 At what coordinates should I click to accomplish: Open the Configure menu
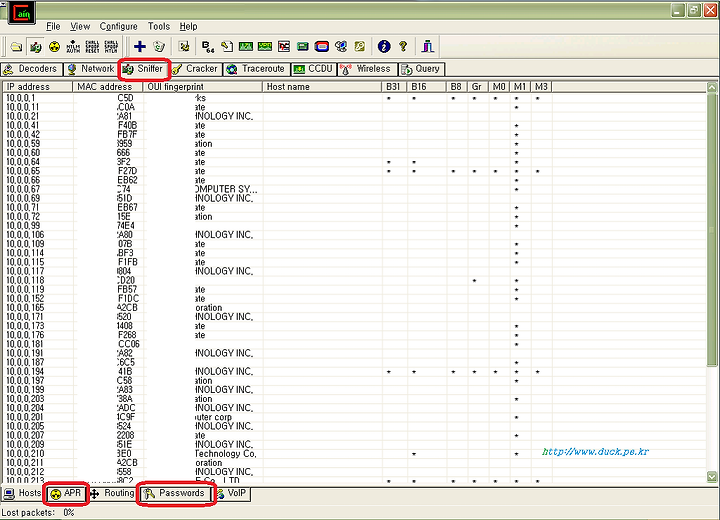click(118, 26)
